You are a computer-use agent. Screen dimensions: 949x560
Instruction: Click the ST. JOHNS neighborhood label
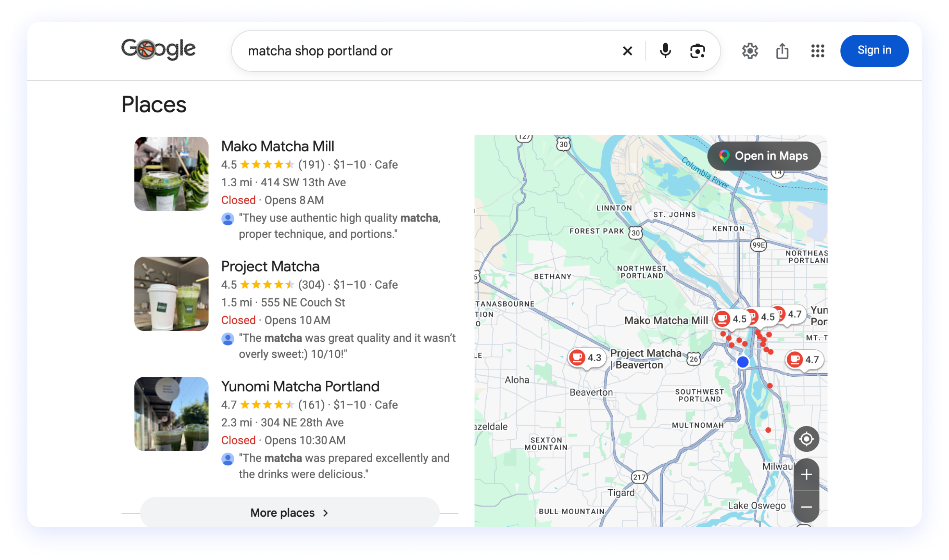click(x=674, y=214)
